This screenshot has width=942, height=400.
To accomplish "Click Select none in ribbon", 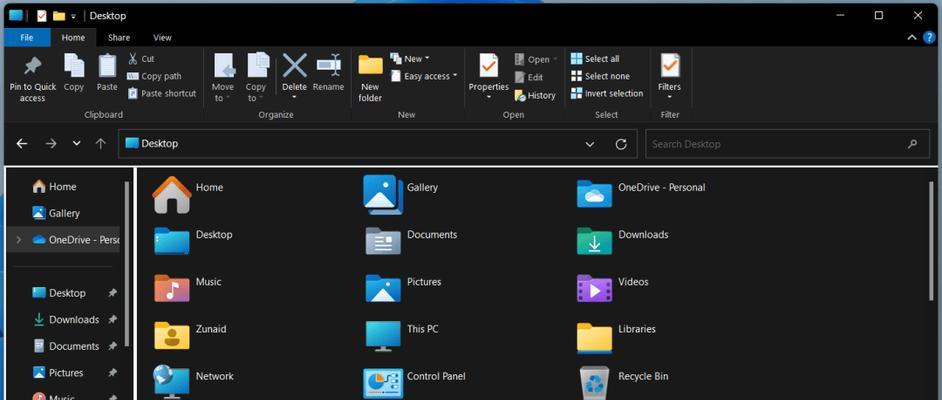I will coord(600,76).
